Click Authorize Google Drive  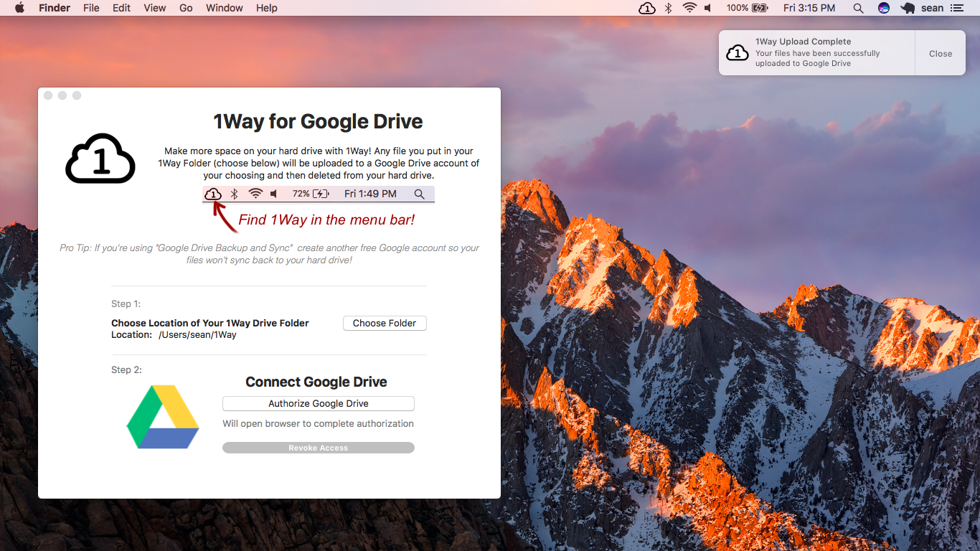pyautogui.click(x=318, y=403)
